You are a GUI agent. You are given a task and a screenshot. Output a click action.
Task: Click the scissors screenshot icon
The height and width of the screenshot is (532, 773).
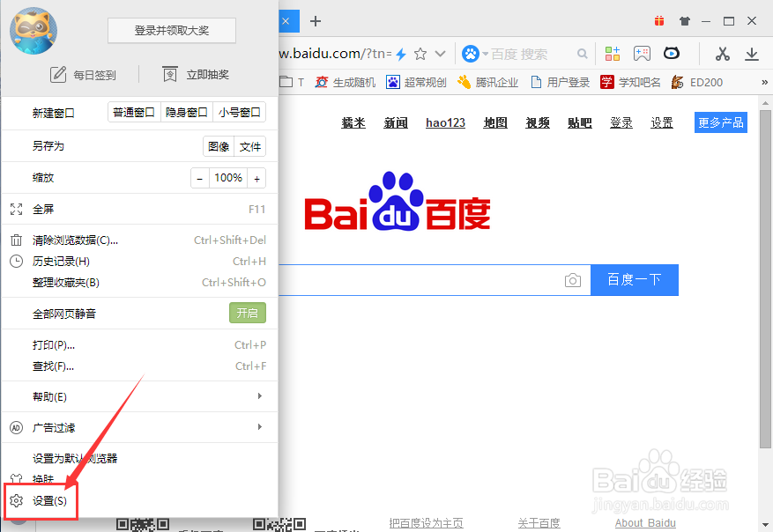[x=722, y=53]
